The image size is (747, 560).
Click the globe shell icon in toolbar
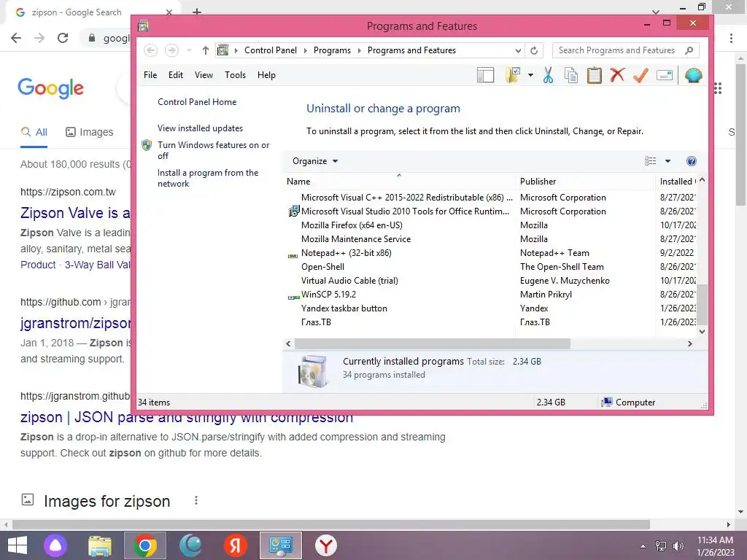(x=693, y=75)
